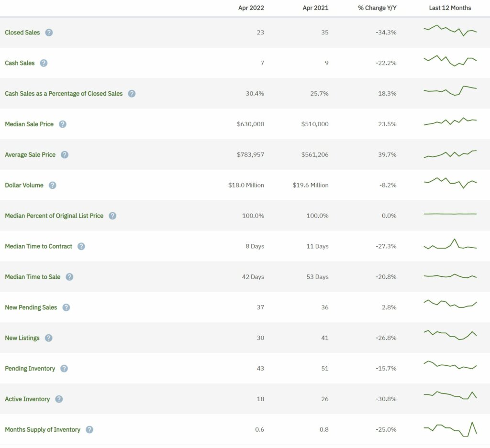Select the Median Time to Contract trend chart
This screenshot has width=490, height=448.
450,245
